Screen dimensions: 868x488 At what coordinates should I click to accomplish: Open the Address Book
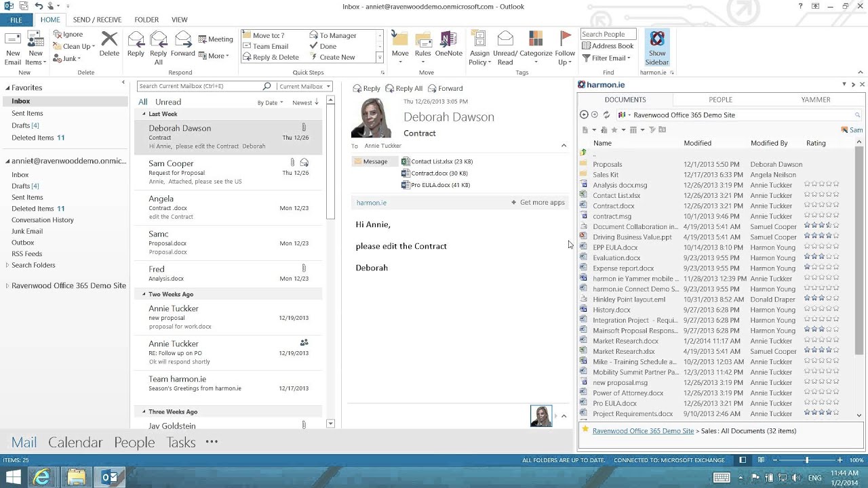tap(608, 46)
